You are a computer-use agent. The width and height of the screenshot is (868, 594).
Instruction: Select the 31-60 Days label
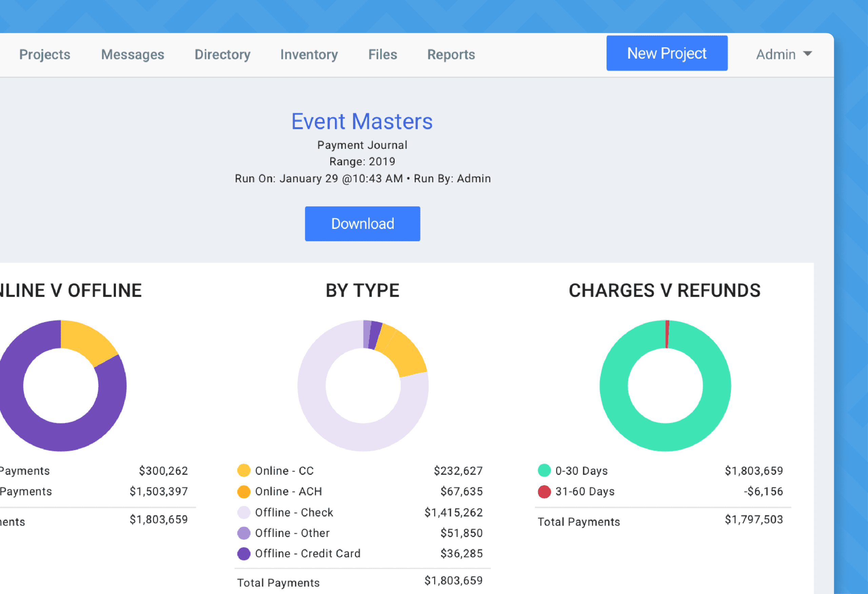(585, 492)
